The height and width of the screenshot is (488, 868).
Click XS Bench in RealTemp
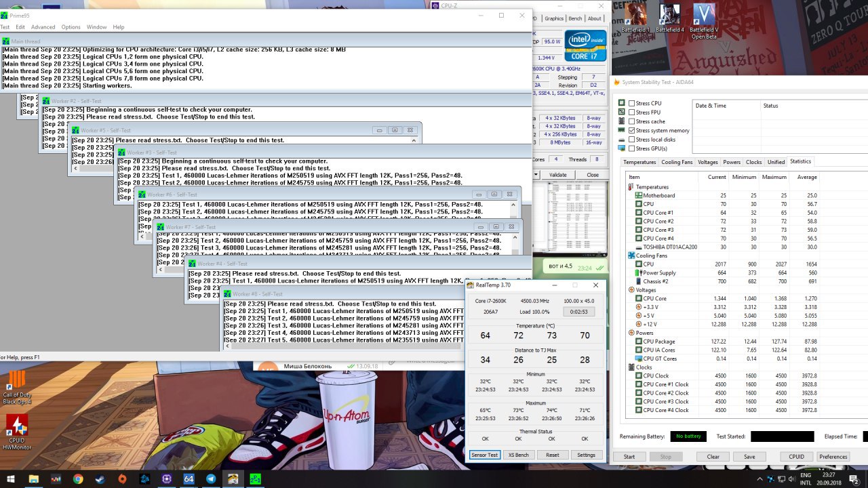(518, 455)
